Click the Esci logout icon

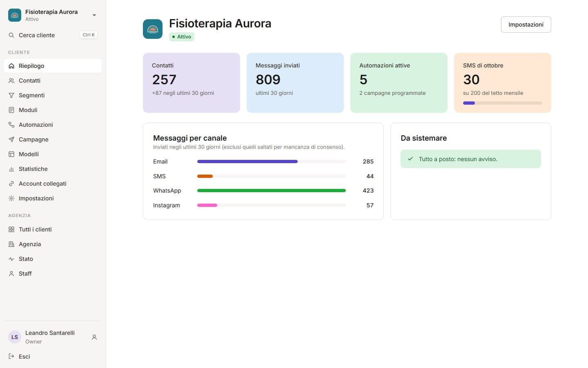[x=11, y=356]
